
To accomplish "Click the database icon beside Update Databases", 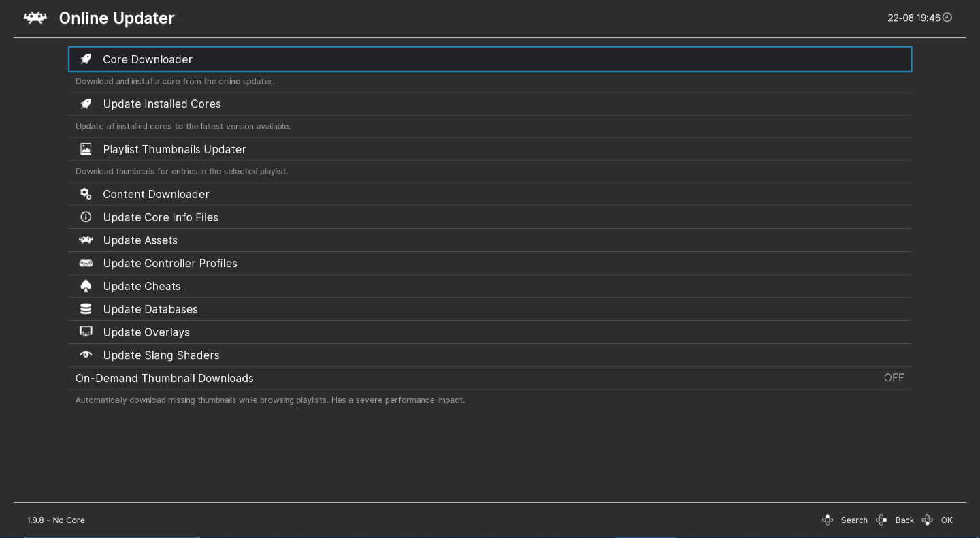I will point(86,309).
